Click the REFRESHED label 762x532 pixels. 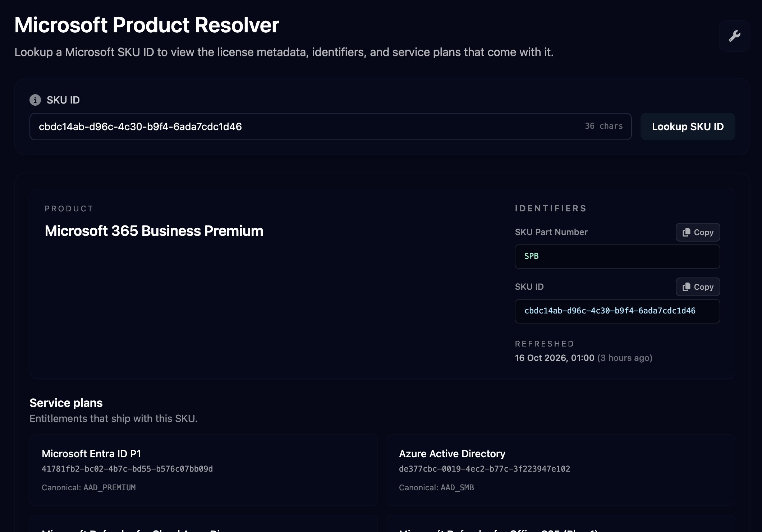click(545, 344)
